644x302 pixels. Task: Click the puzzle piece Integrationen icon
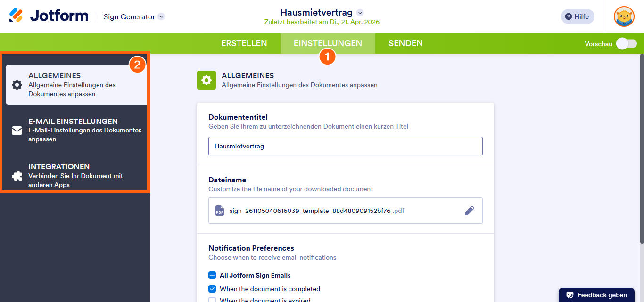17,176
